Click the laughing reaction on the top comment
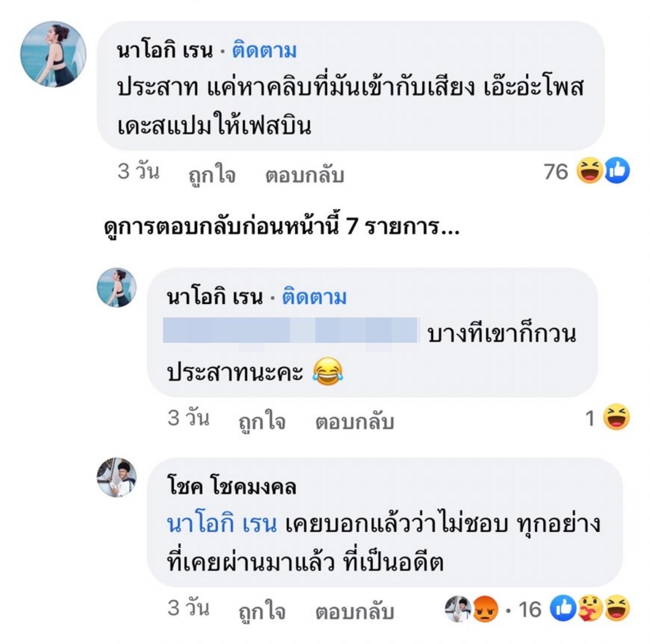Screen dimensions: 650x644 tap(589, 171)
